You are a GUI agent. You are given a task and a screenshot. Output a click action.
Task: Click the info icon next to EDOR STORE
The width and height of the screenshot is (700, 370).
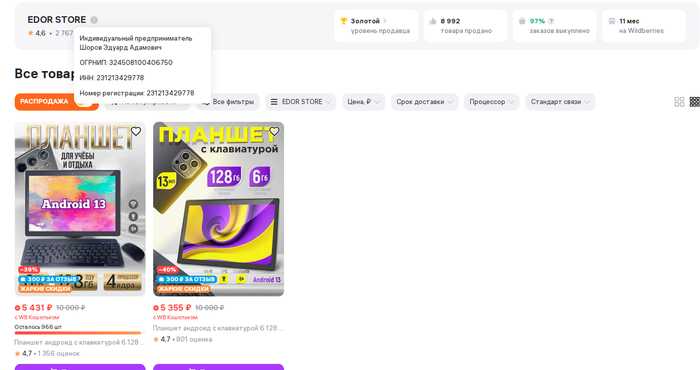pyautogui.click(x=94, y=20)
